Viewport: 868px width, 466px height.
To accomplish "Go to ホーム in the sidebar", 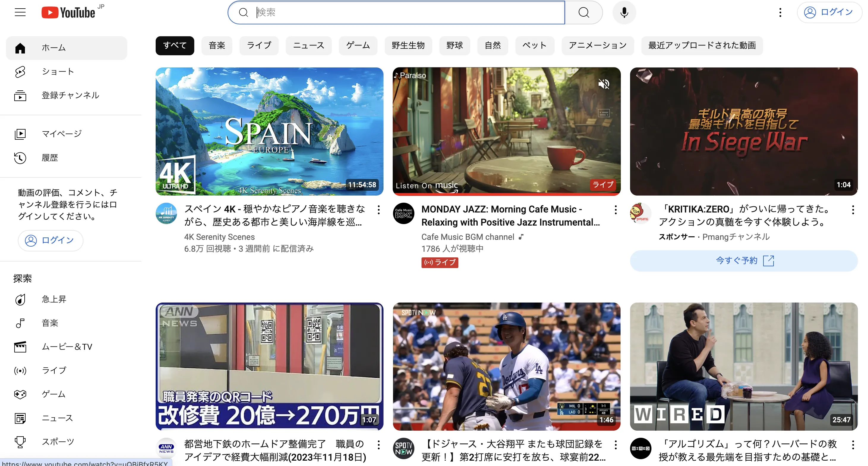I will pyautogui.click(x=66, y=48).
